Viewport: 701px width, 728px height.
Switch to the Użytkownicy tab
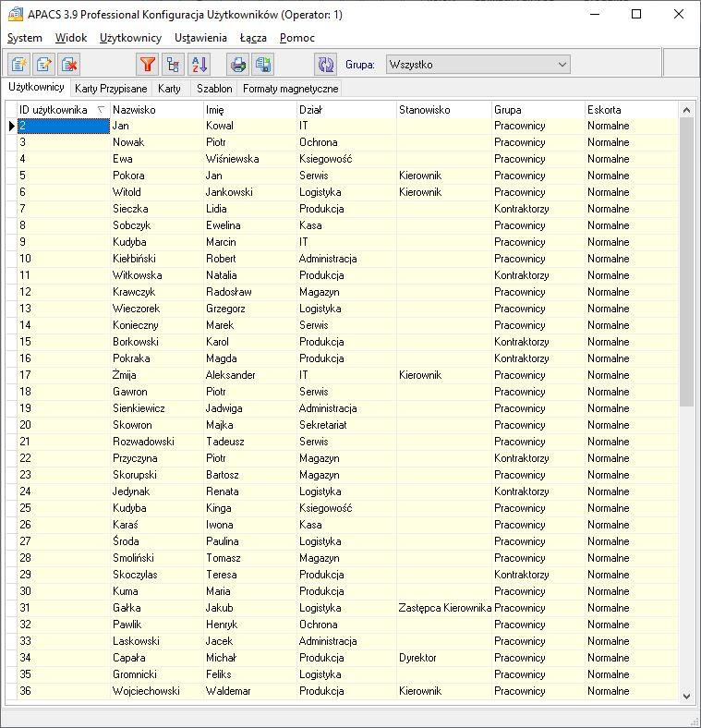tap(36, 87)
